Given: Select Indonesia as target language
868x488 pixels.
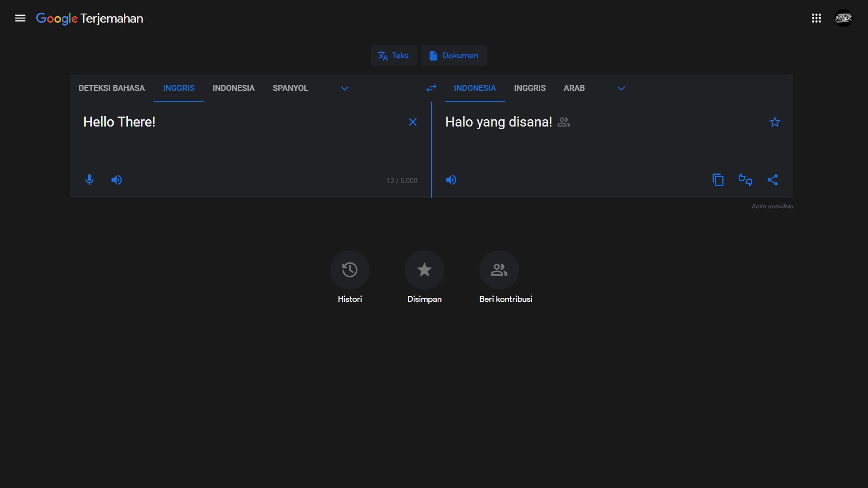Looking at the screenshot, I should pos(475,88).
